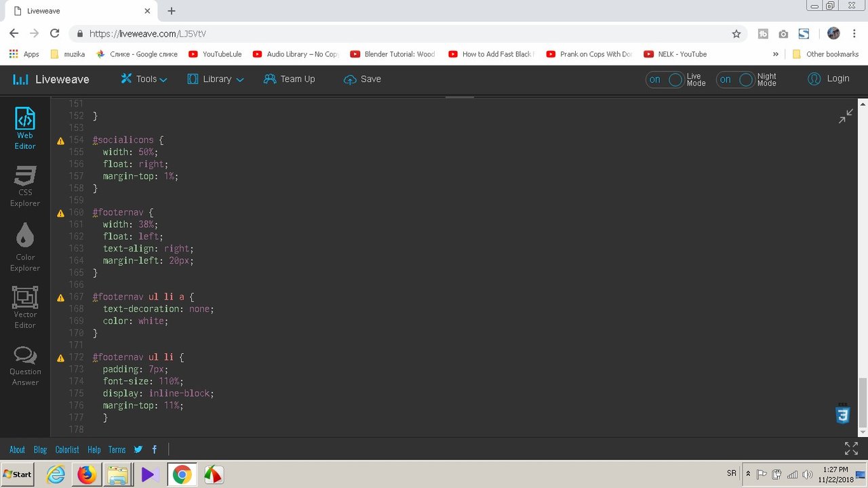Click the CSS3 badge icon in editor
The height and width of the screenshot is (488, 868).
pos(842,414)
